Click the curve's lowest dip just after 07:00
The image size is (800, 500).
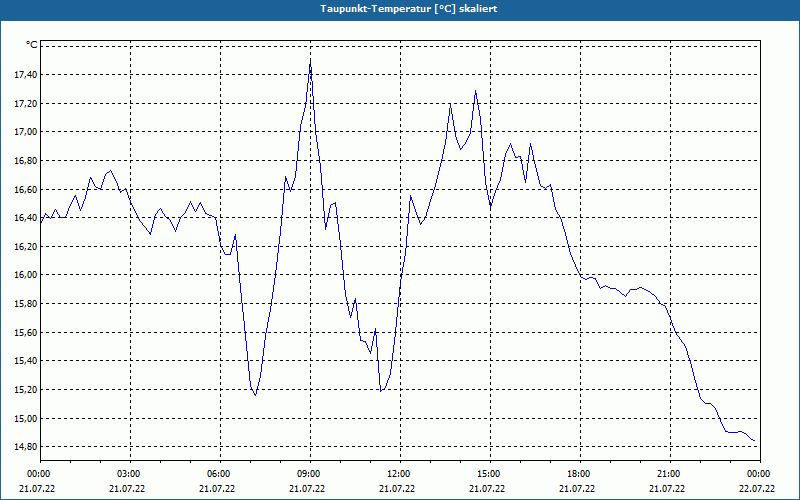pos(256,394)
